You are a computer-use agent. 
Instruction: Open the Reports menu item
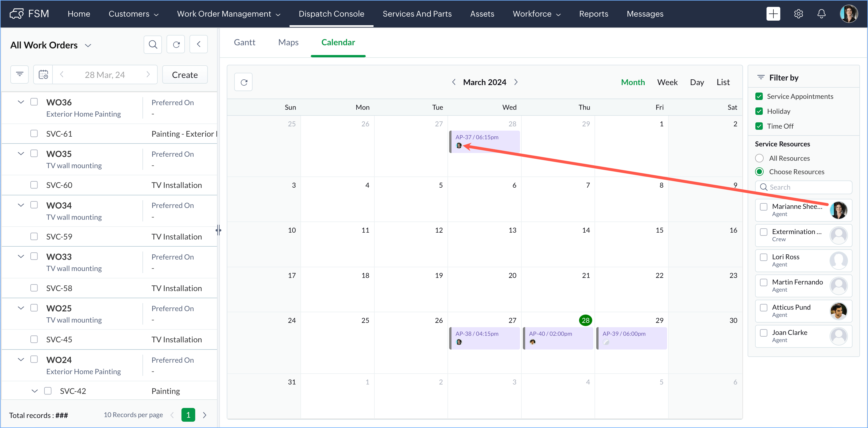tap(593, 14)
